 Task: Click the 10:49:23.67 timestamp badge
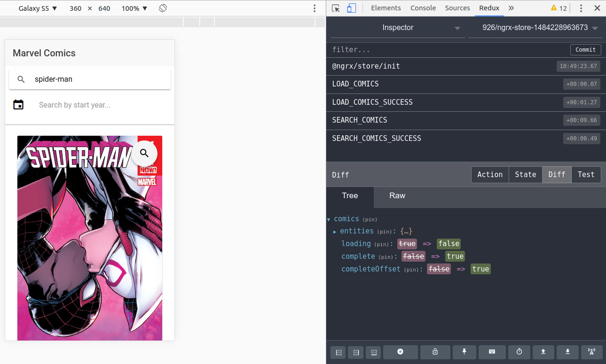coord(578,66)
